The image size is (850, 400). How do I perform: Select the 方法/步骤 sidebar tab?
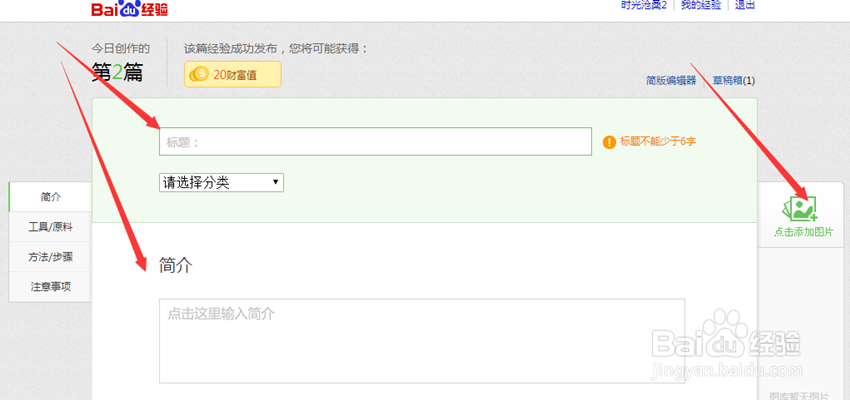[50, 257]
